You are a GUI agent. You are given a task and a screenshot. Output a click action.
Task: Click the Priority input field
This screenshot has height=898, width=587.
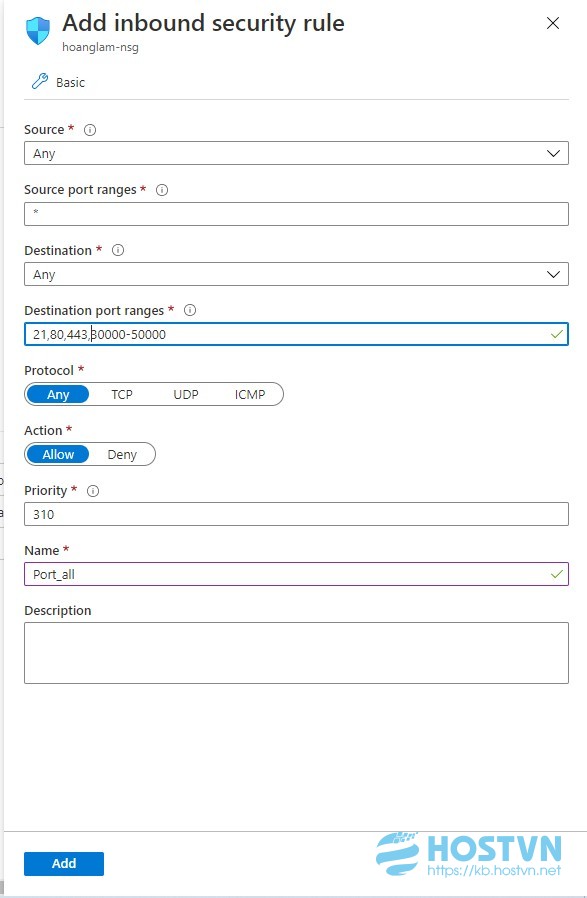(x=296, y=514)
